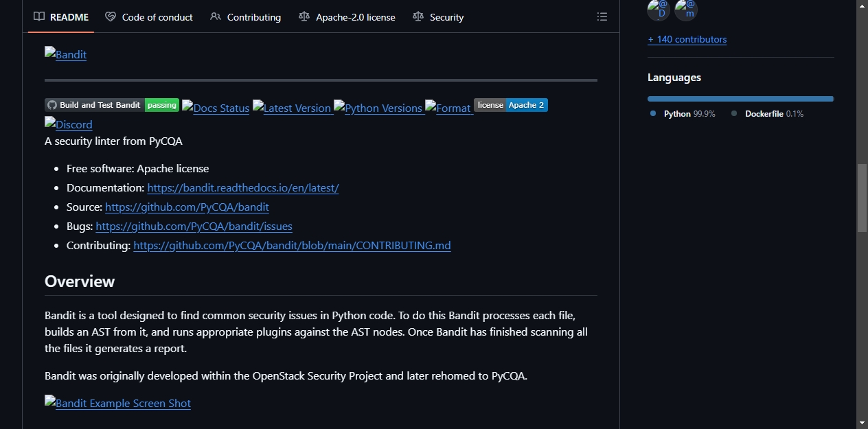Click the page scrollbar thumb
This screenshot has width=868, height=429.
click(x=862, y=198)
